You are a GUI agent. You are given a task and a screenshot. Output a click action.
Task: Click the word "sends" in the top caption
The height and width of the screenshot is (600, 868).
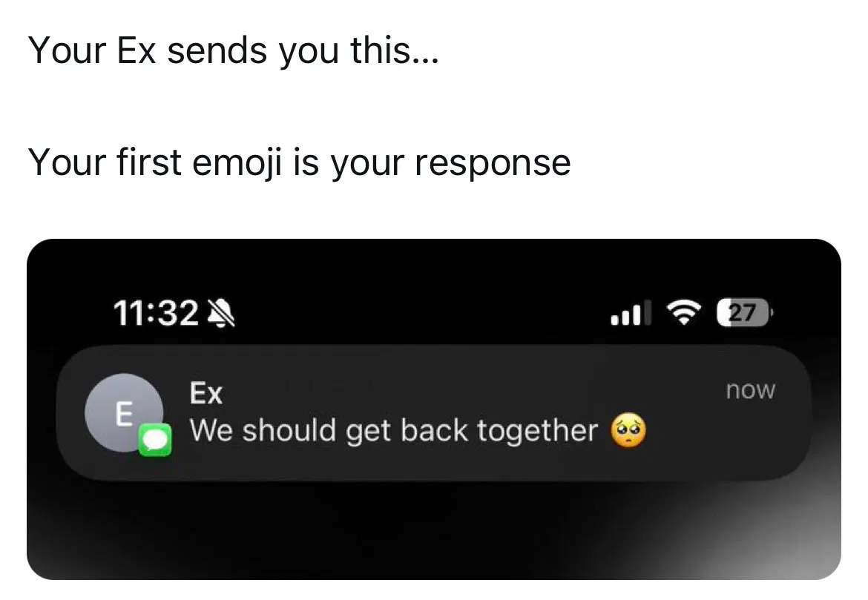(x=217, y=51)
